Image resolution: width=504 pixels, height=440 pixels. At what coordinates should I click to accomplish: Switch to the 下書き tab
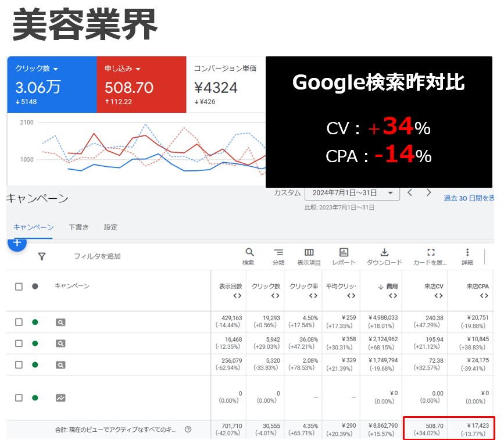coord(78,227)
